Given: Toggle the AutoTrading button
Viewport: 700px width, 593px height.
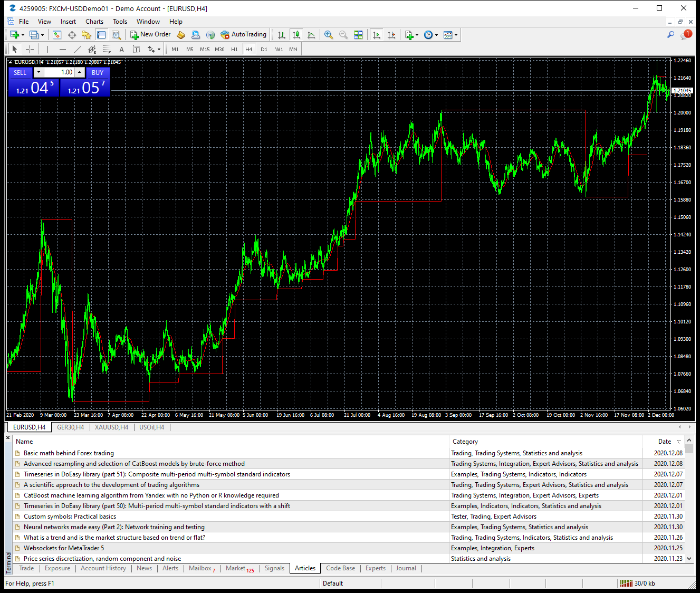Looking at the screenshot, I should tap(244, 35).
